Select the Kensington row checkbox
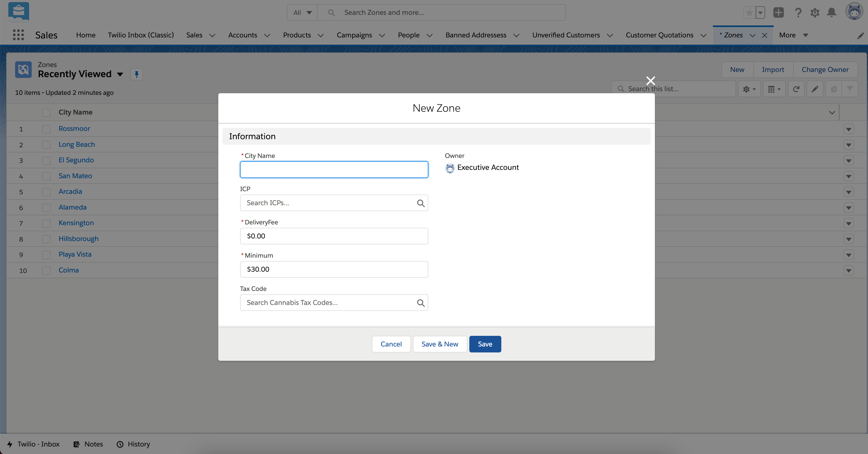The image size is (868, 454). [46, 223]
